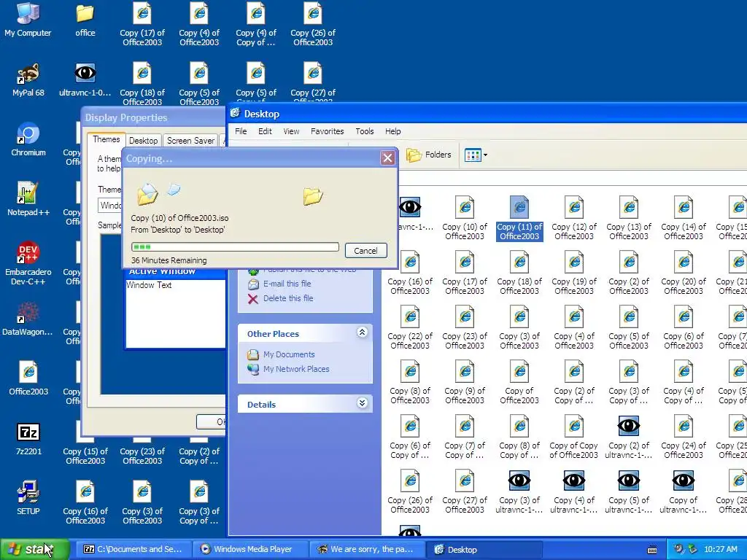The image size is (747, 560).
Task: Open the View menu
Action: coord(291,131)
